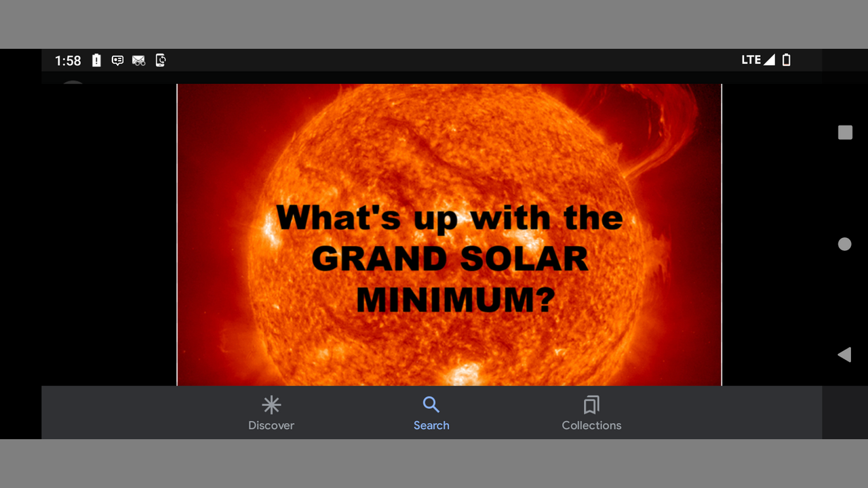Image resolution: width=868 pixels, height=488 pixels.
Task: Tap the message bubble notification icon
Action: 117,60
